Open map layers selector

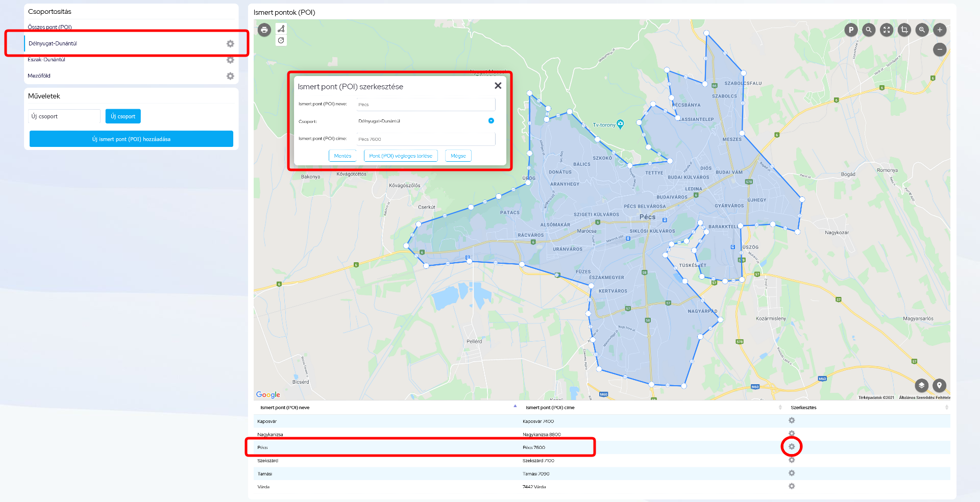(x=921, y=385)
